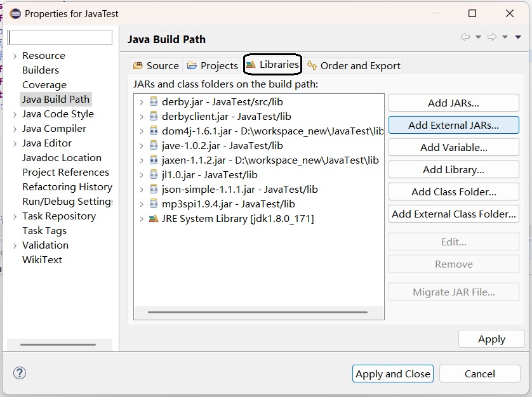The image size is (532, 397).
Task: Click the jar icon beside derbyclient.jar
Action: coord(154,116)
